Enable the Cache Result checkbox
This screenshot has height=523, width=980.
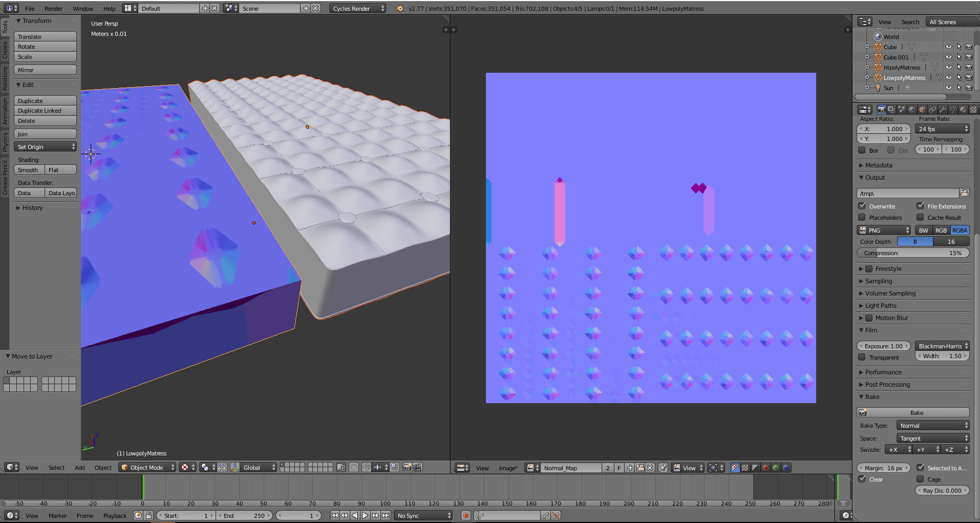921,217
